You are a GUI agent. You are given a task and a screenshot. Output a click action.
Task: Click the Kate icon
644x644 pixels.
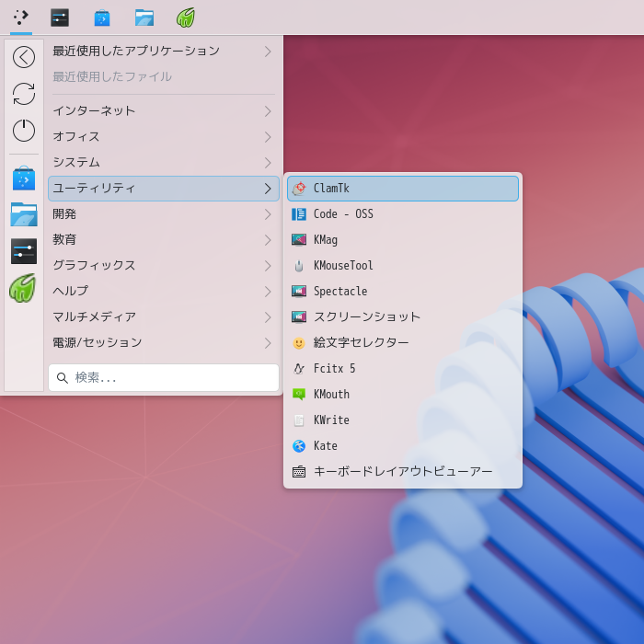pos(299,445)
